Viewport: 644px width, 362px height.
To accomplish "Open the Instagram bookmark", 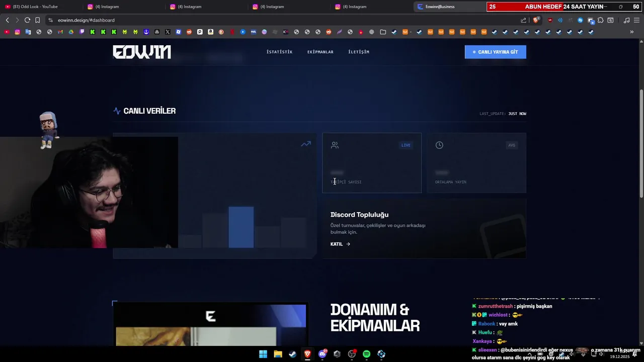I will click(17, 32).
